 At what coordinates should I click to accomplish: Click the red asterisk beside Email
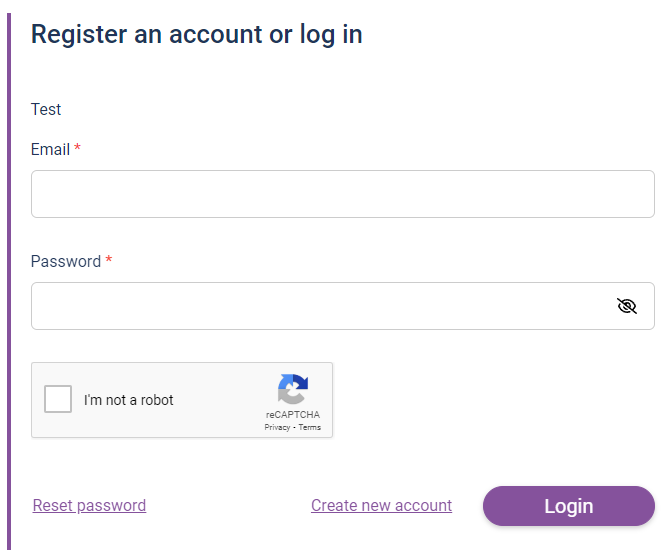tap(78, 148)
